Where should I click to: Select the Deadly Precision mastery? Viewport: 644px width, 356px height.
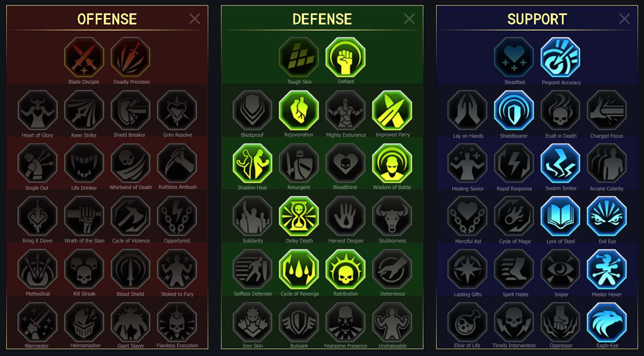tap(131, 57)
